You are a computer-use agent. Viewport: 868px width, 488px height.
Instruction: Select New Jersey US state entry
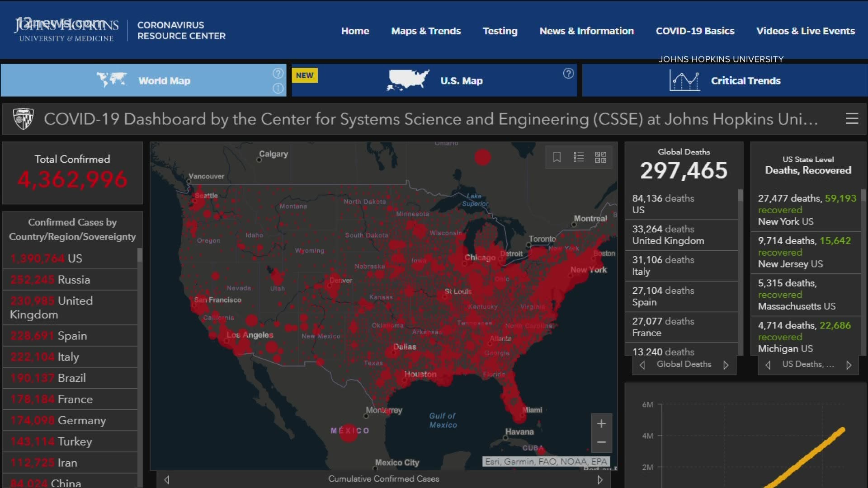point(806,253)
